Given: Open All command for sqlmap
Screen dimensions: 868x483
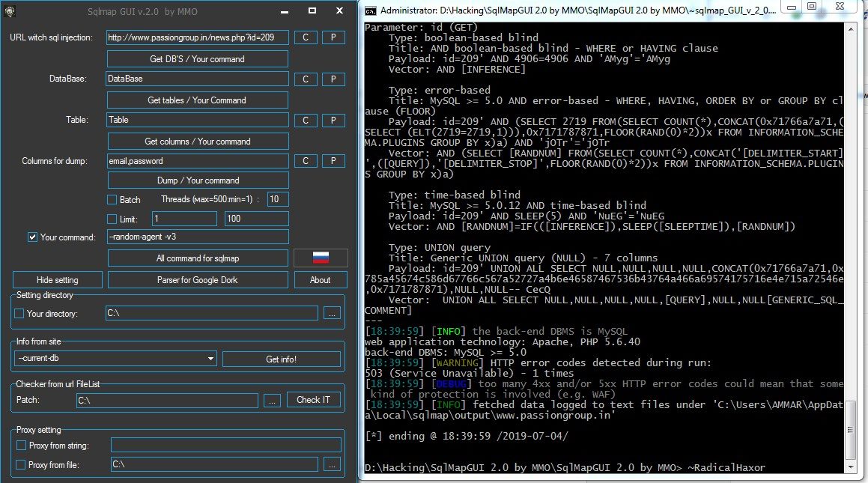Looking at the screenshot, I should click(198, 258).
